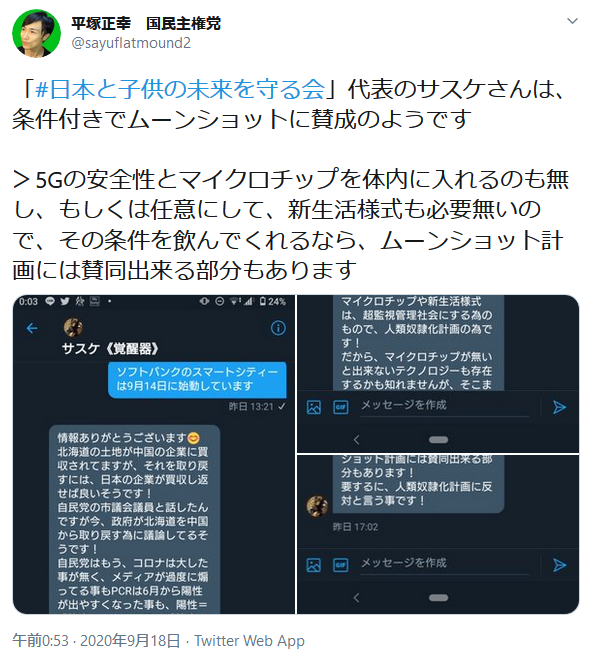The height and width of the screenshot is (657, 593).
Task: Tap the GIF icon in the lower-right screenshot
Action: click(340, 565)
